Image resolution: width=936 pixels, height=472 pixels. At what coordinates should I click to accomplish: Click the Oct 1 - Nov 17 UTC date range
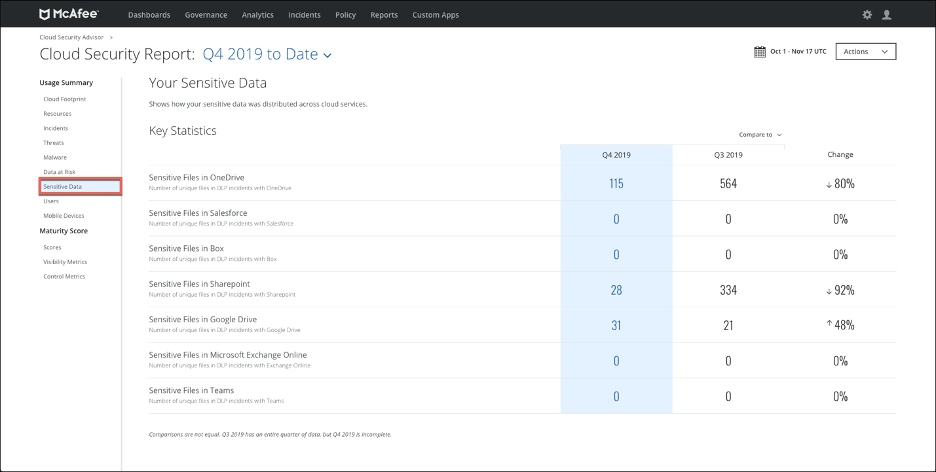click(798, 52)
